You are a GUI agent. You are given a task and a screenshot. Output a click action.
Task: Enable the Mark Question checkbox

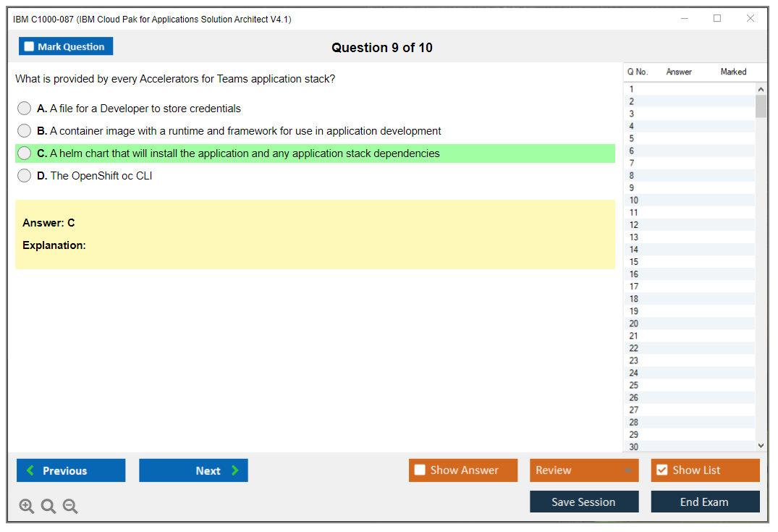coord(30,46)
